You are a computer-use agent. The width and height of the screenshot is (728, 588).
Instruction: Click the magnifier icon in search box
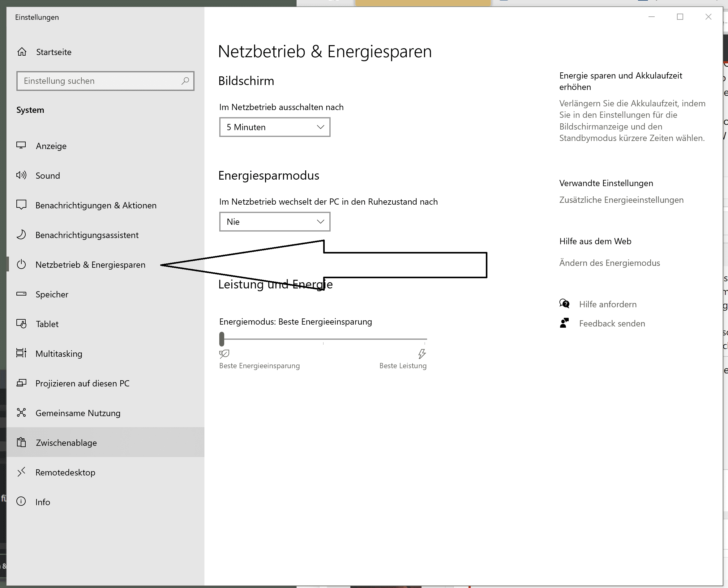tap(185, 81)
